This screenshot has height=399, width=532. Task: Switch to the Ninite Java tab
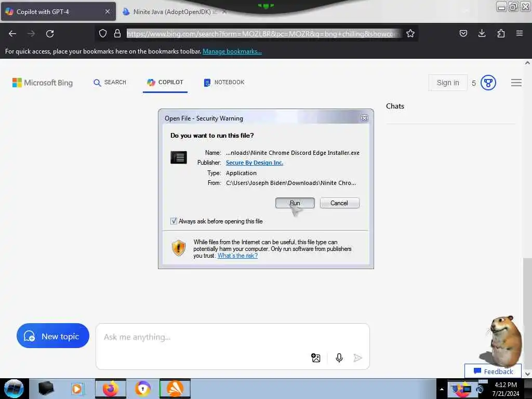click(x=172, y=12)
